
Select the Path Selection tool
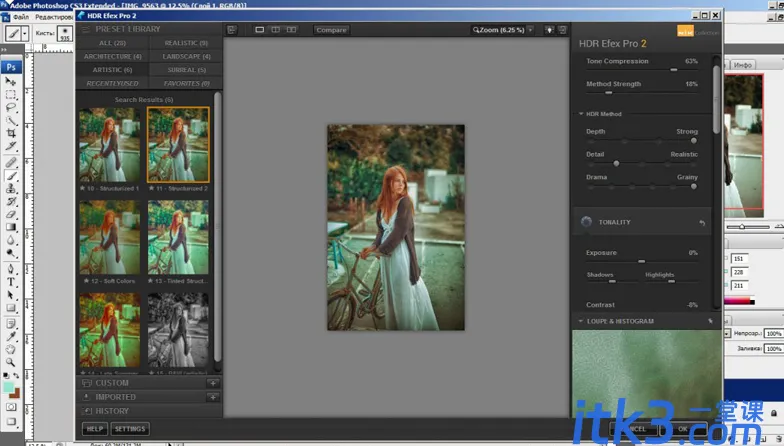tap(10, 295)
